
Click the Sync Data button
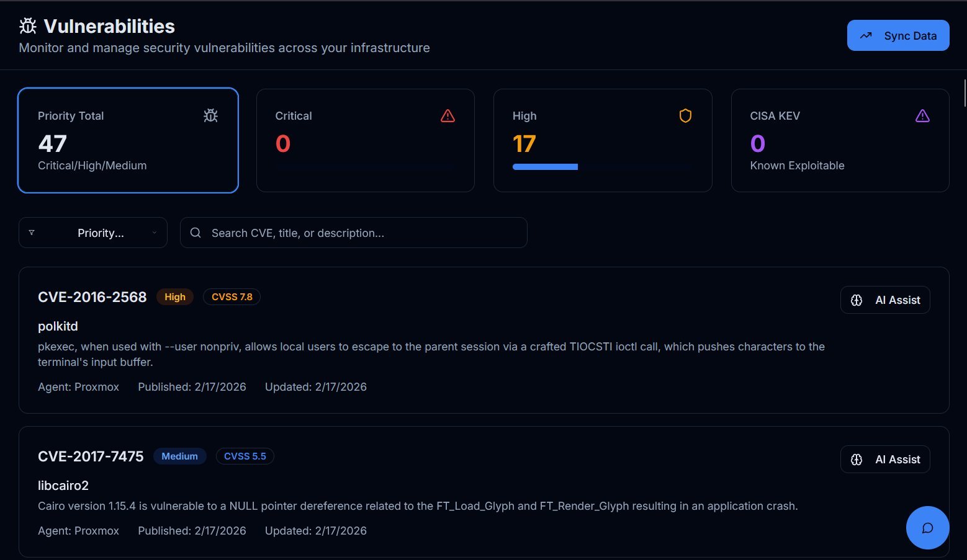[897, 35]
